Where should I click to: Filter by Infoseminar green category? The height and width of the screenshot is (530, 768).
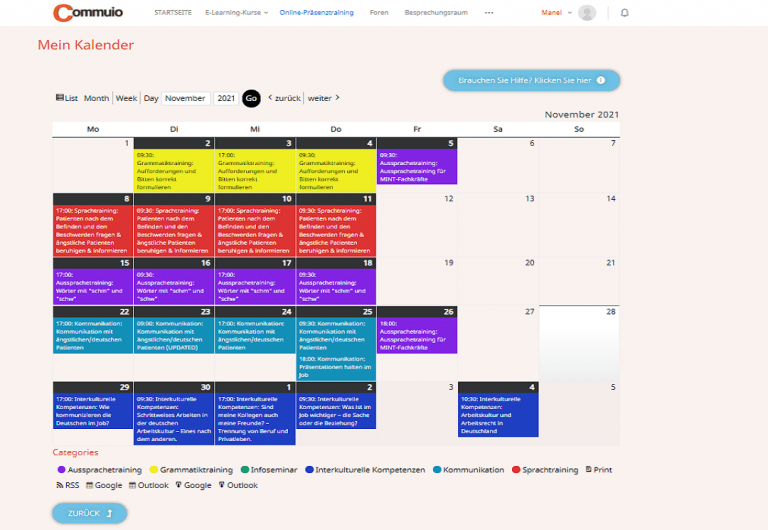pos(269,470)
